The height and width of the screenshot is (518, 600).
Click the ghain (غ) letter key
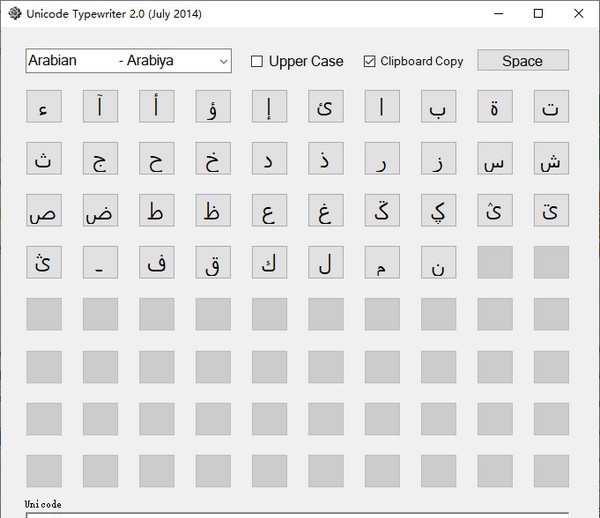(326, 210)
